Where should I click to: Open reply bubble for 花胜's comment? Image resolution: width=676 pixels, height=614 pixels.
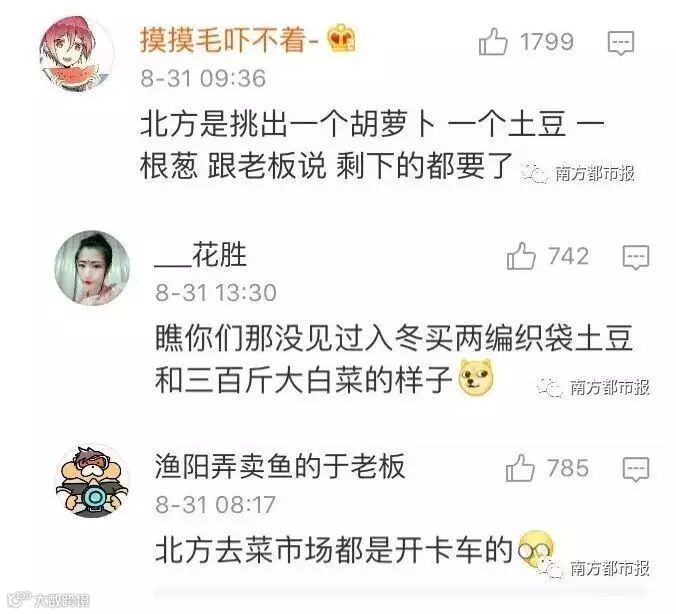[x=636, y=257]
